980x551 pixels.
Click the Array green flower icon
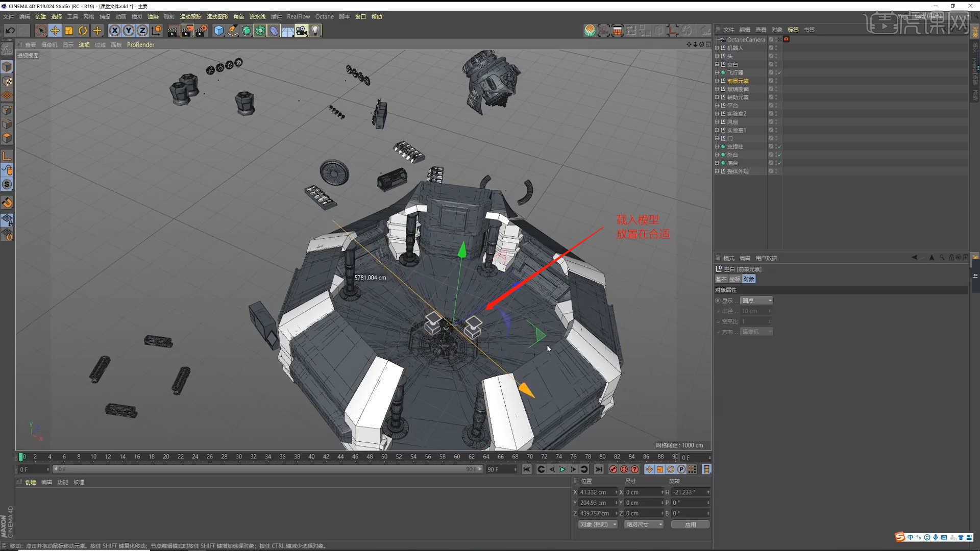[260, 31]
